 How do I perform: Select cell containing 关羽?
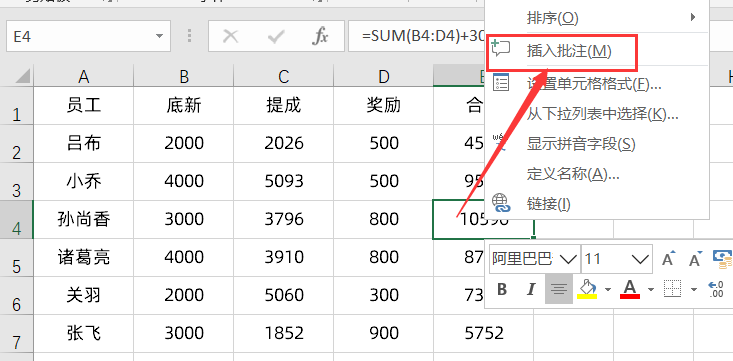click(84, 296)
